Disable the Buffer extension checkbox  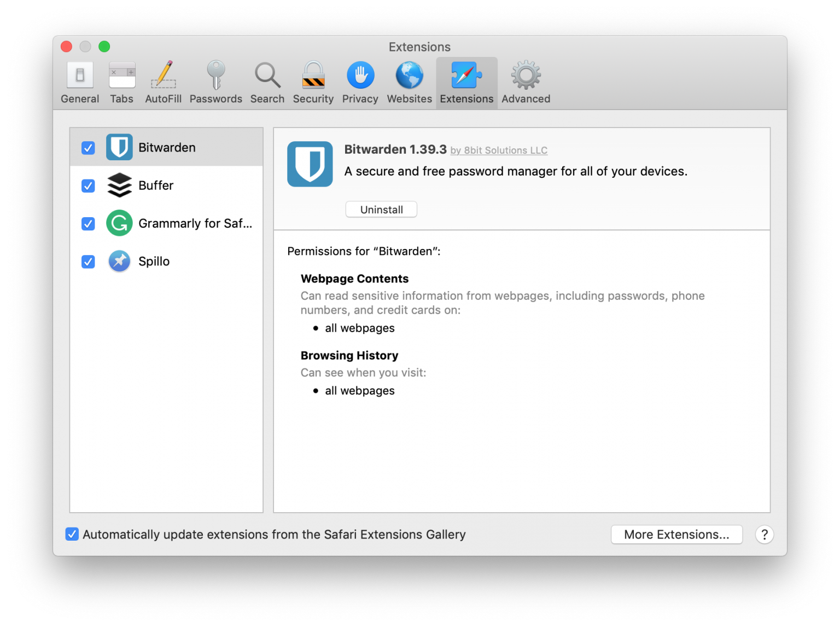click(88, 186)
